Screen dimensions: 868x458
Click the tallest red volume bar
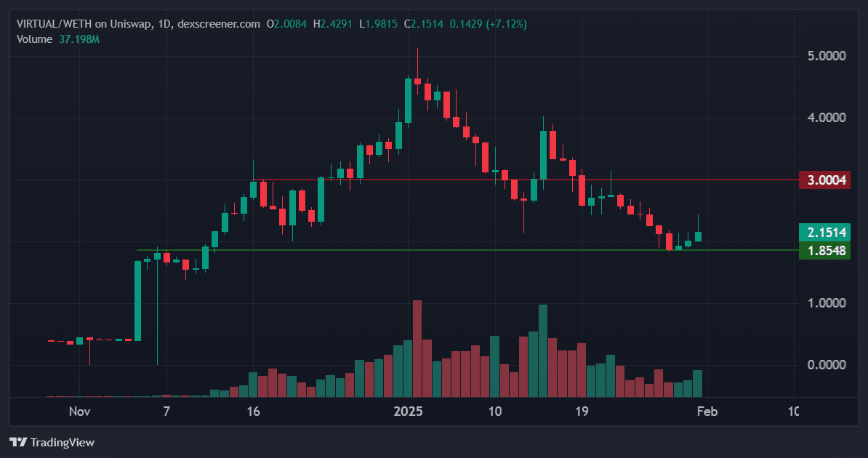pos(417,348)
